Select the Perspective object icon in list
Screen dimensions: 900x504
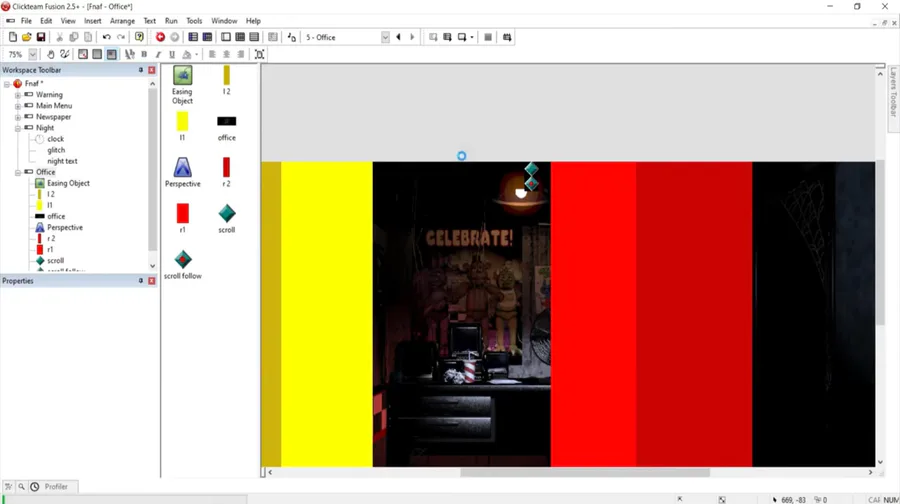tap(183, 172)
